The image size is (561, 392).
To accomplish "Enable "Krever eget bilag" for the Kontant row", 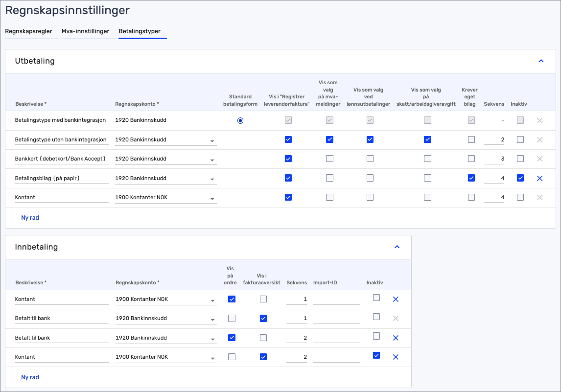I will click(x=471, y=197).
